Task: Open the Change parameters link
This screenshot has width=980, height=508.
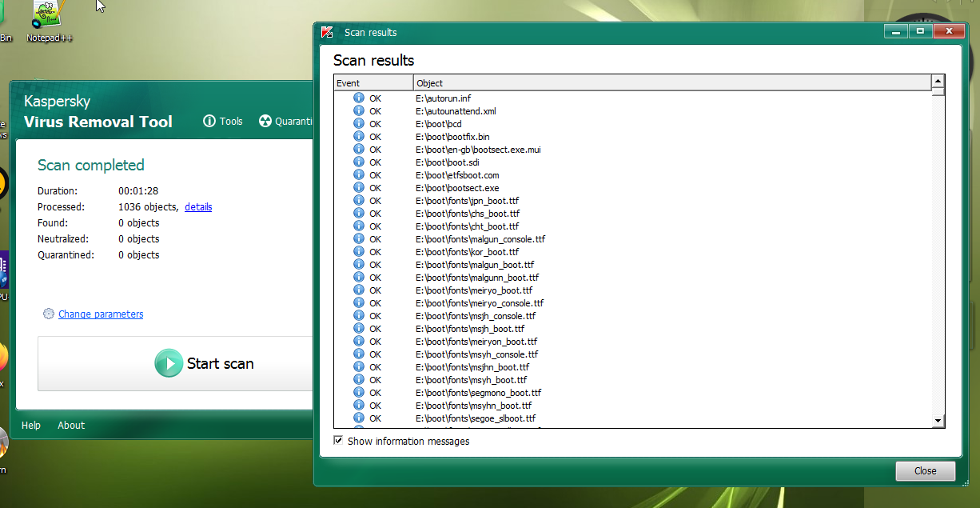Action: tap(101, 314)
